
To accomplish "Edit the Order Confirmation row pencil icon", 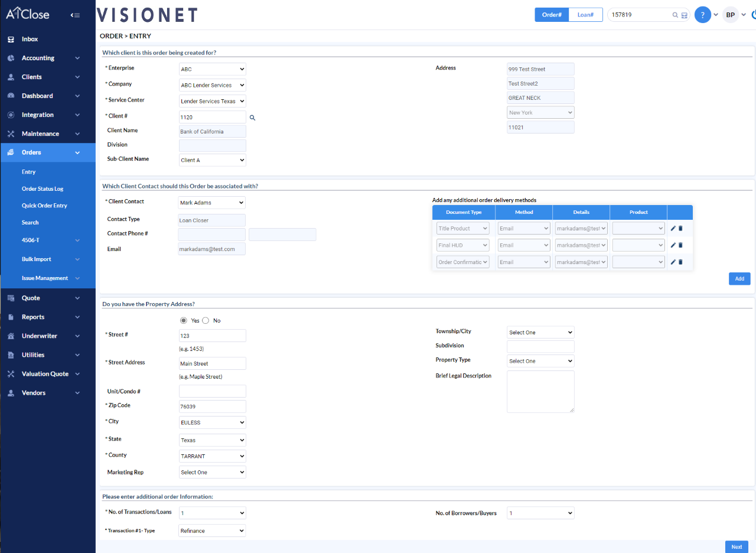I will click(x=674, y=262).
